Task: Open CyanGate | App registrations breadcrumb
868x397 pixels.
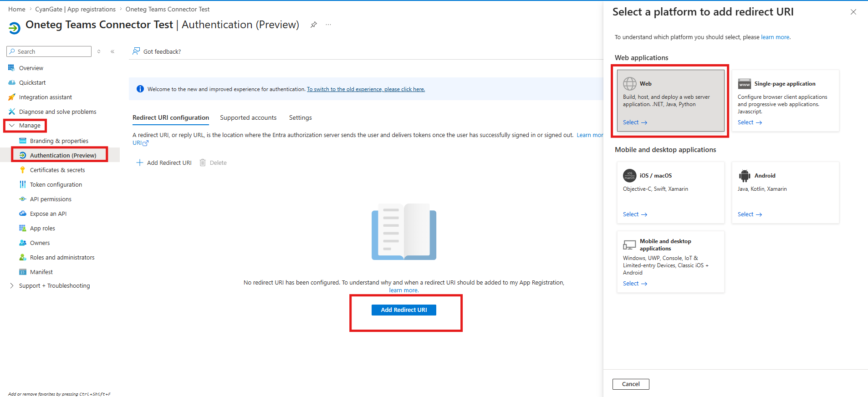Action: 76,9
